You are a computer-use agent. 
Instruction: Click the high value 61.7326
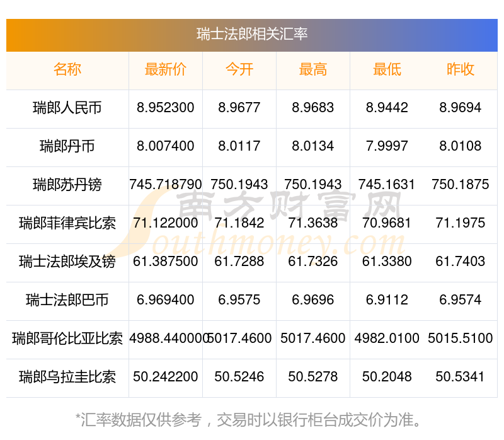pos(312,261)
